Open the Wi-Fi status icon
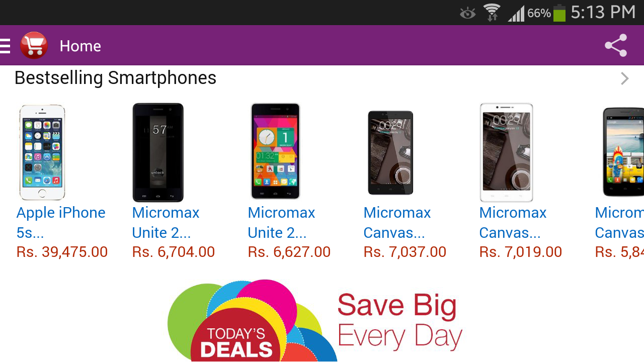This screenshot has height=362, width=644. pos(492,13)
